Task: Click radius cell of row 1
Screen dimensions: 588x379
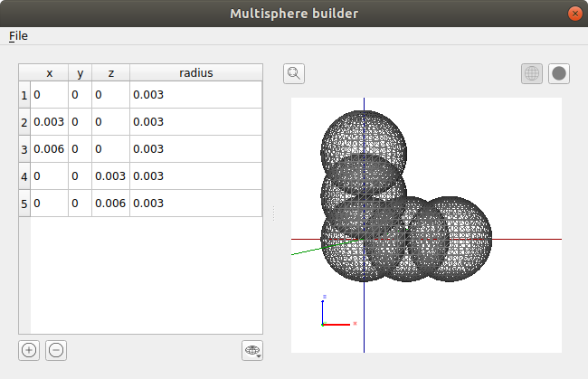Action: point(196,95)
